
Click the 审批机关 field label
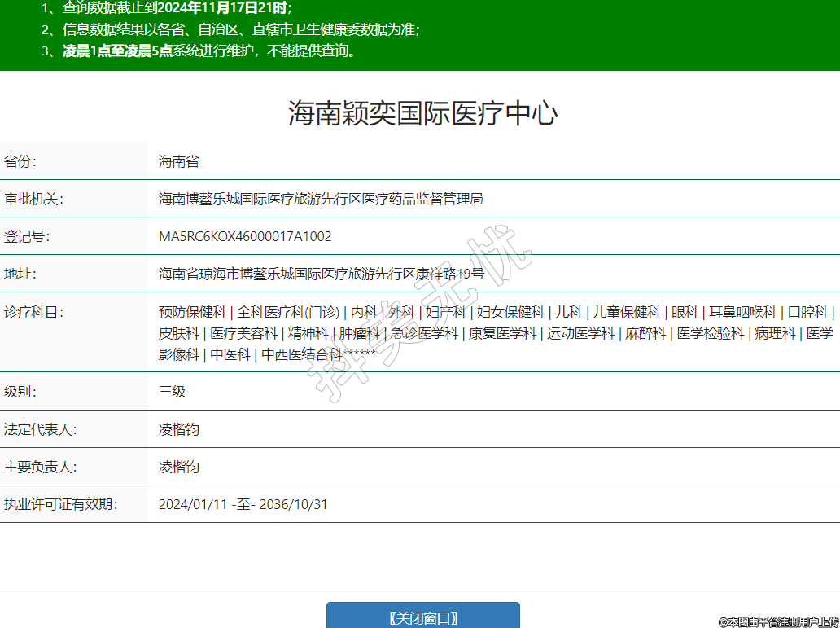tap(33, 200)
